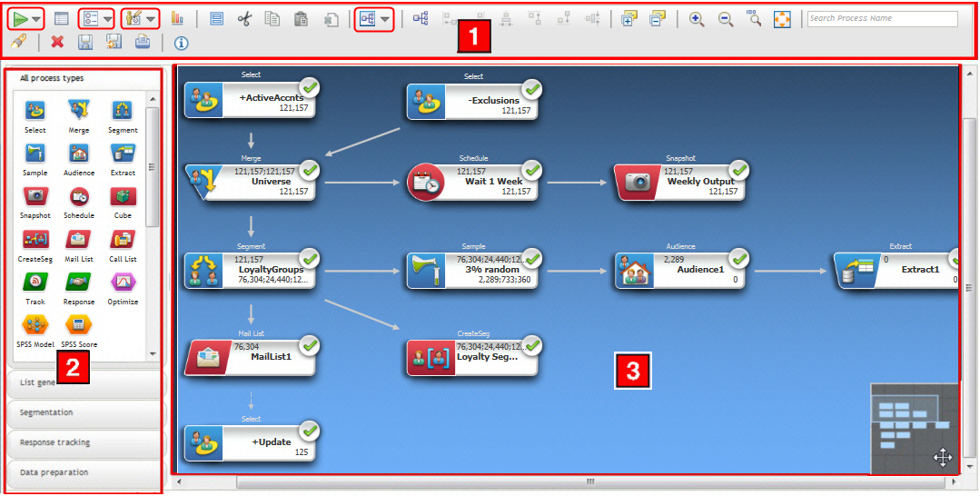
Task: Click the red X cancel icon
Action: pos(57,43)
